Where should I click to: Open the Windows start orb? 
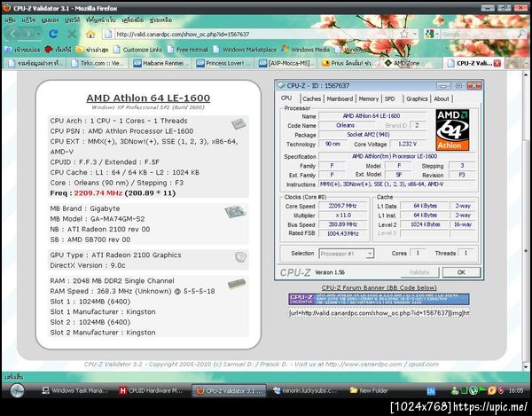(x=17, y=390)
